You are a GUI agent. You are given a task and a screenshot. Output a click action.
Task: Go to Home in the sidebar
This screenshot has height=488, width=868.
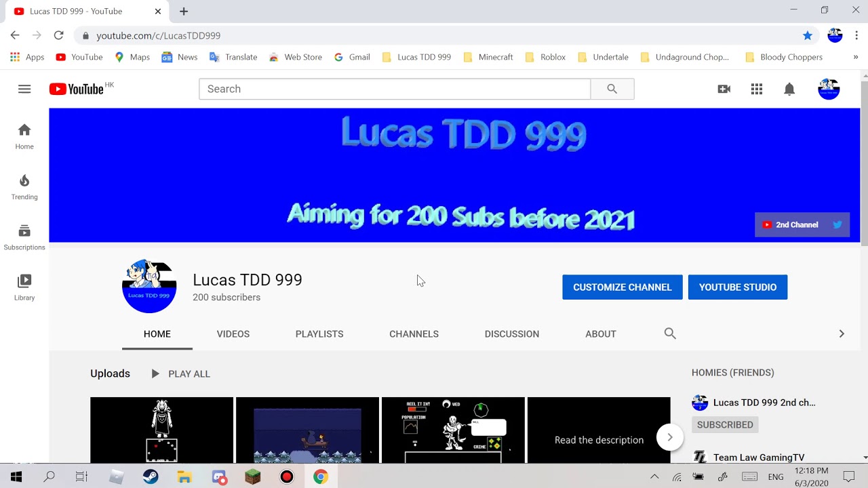pos(24,136)
